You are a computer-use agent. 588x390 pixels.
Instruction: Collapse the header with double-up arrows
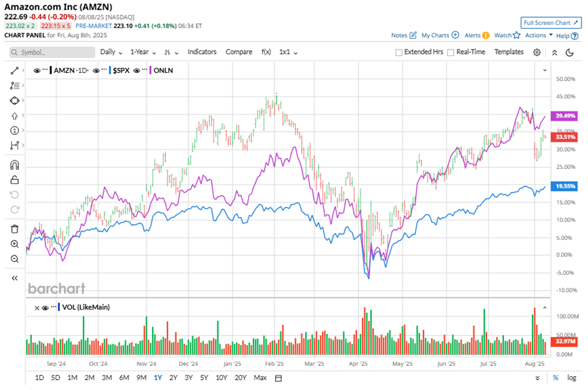point(554,52)
